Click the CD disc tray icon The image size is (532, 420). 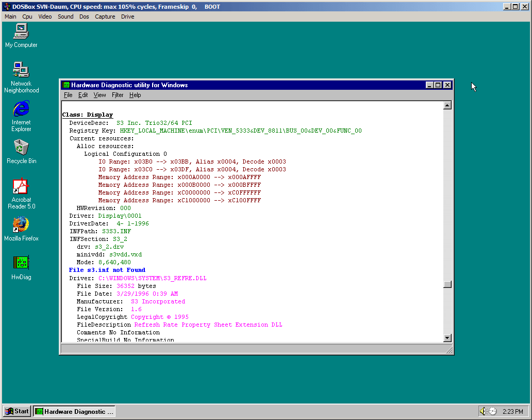492,412
